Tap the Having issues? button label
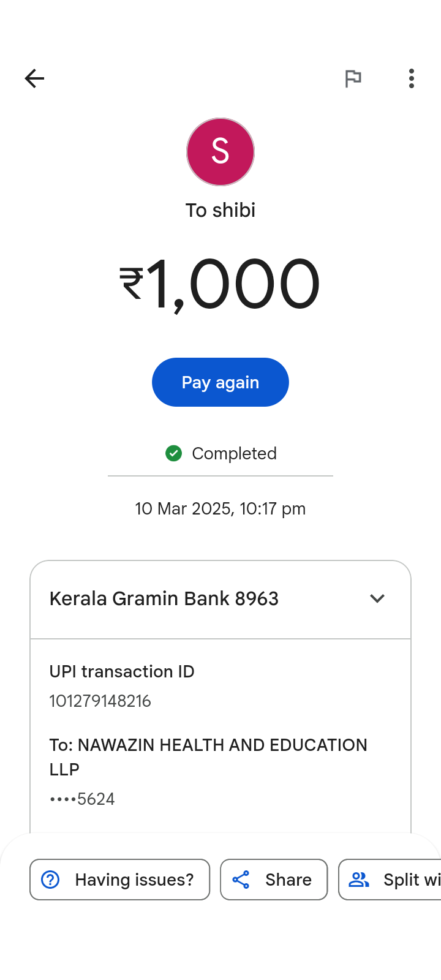This screenshot has height=980, width=441. pyautogui.click(x=134, y=880)
